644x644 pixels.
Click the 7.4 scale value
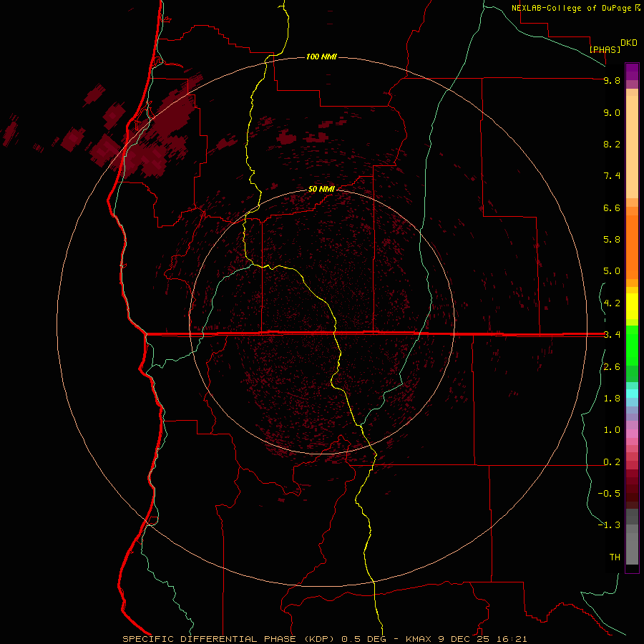click(x=612, y=176)
